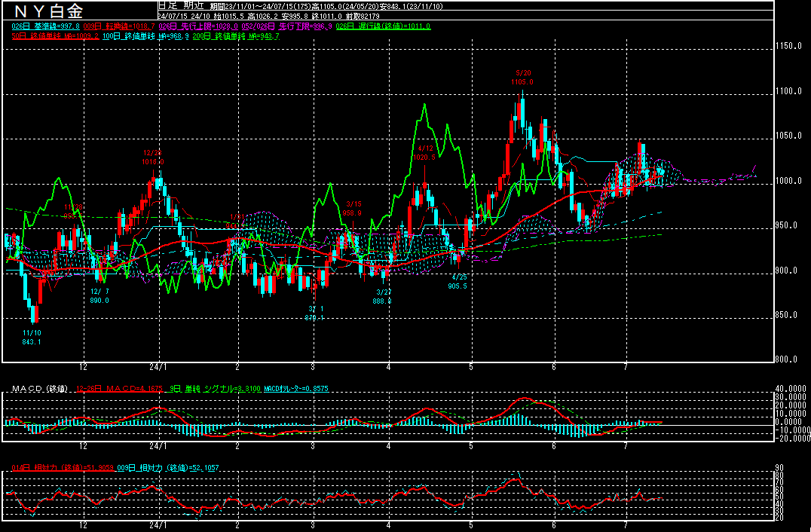The image size is (811, 532).
Task: Click the 40.0000 MACD axis label
Action: click(x=791, y=389)
